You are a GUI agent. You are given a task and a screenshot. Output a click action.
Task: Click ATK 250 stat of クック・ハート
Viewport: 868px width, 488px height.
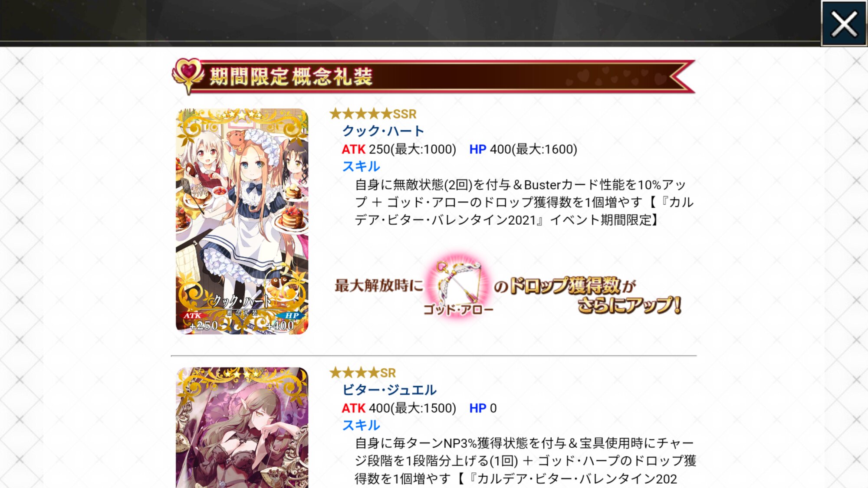click(399, 149)
